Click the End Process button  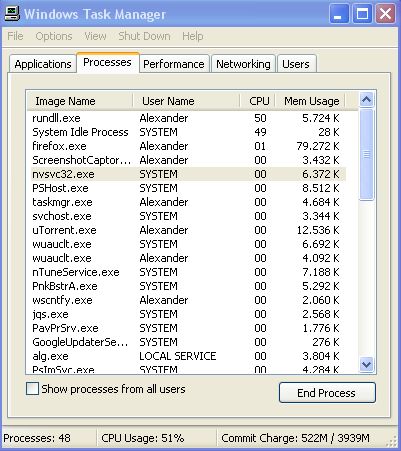coord(327,393)
